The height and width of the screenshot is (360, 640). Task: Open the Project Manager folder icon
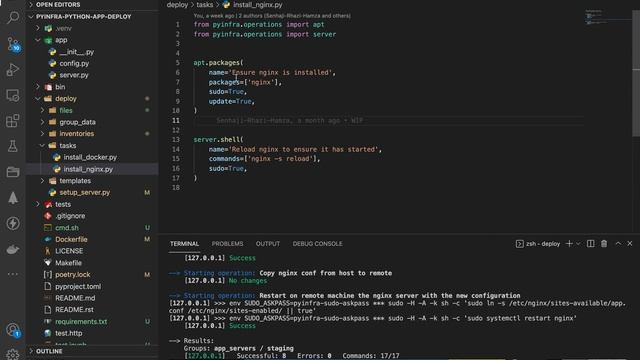pyautogui.click(x=13, y=172)
